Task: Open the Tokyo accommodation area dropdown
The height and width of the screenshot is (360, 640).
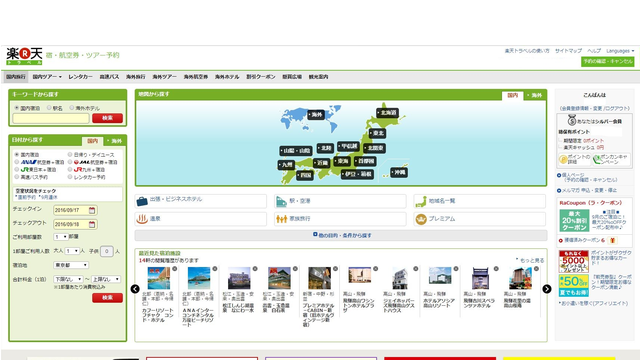Action: point(71,265)
